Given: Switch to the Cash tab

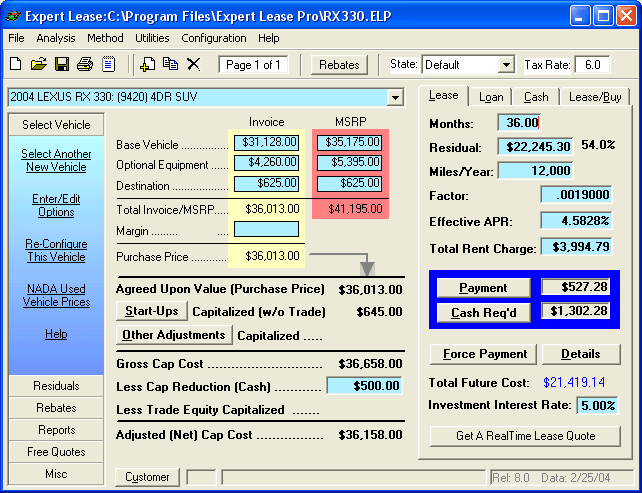Looking at the screenshot, I should pos(536,97).
